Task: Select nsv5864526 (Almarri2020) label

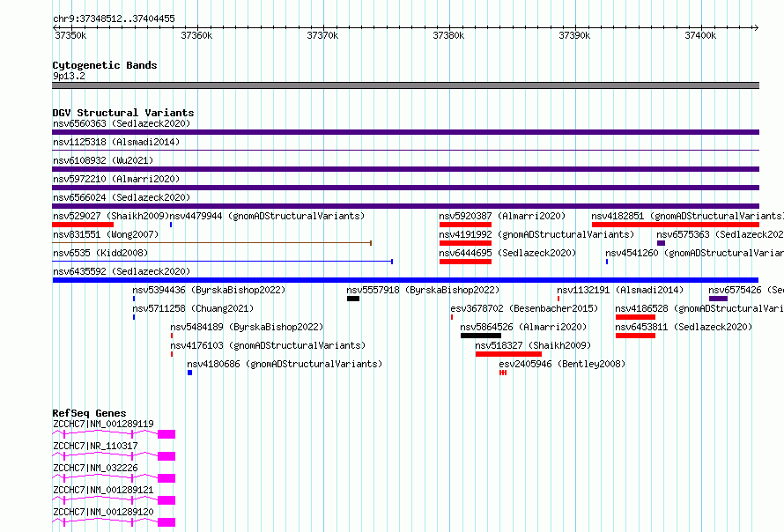Action: pyautogui.click(x=523, y=327)
